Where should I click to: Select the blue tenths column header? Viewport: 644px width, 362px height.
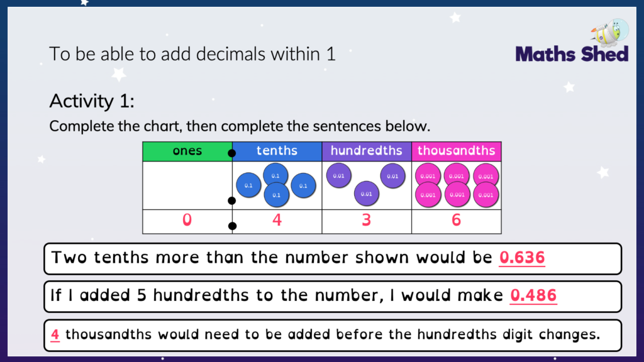tap(277, 151)
